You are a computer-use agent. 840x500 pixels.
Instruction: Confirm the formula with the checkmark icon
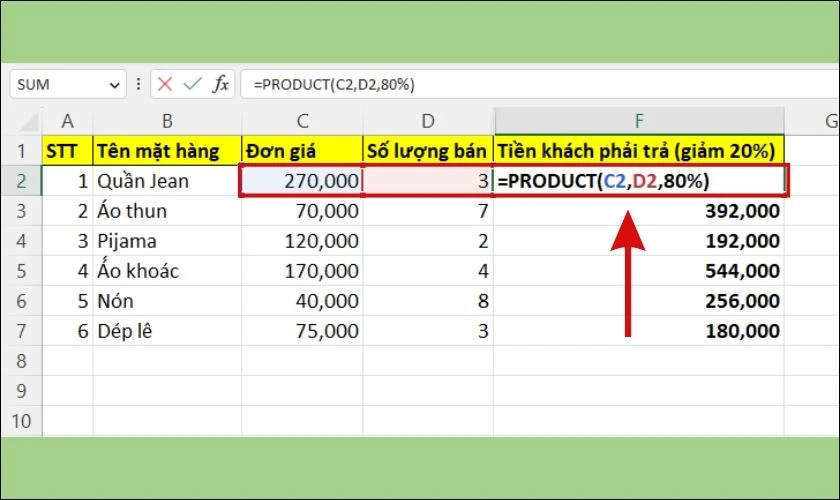click(x=192, y=84)
